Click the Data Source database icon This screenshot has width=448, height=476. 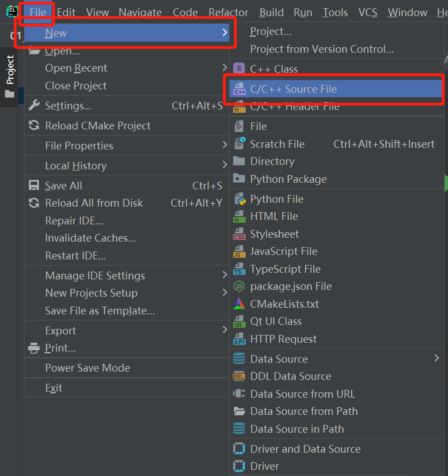(239, 359)
